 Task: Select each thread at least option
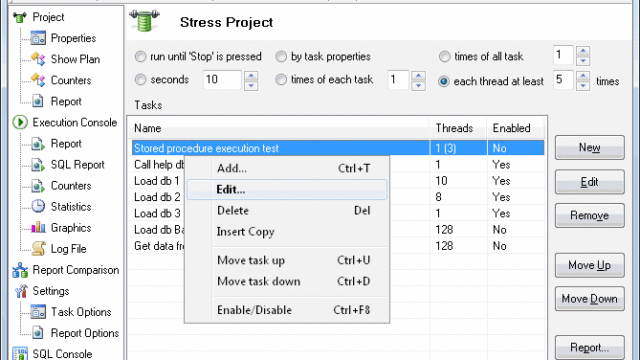(x=444, y=82)
